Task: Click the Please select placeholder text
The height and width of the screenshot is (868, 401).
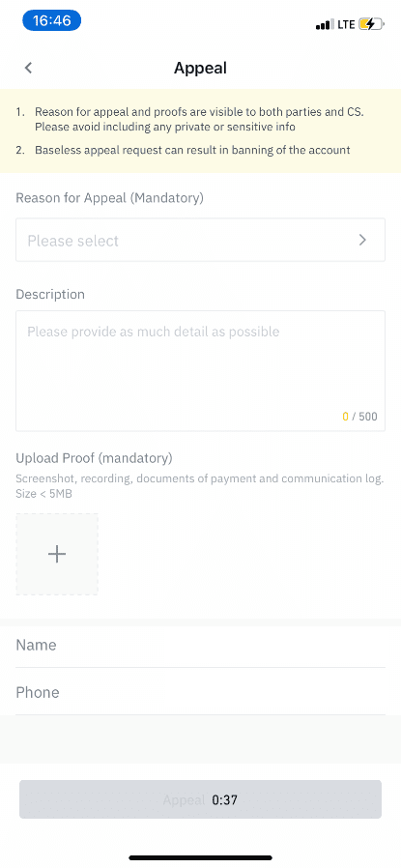Action: click(73, 241)
